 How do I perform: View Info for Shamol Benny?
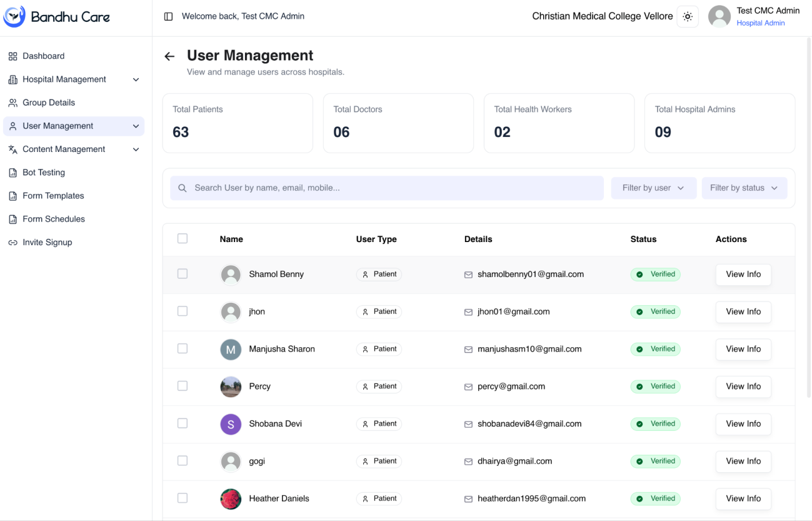click(743, 275)
